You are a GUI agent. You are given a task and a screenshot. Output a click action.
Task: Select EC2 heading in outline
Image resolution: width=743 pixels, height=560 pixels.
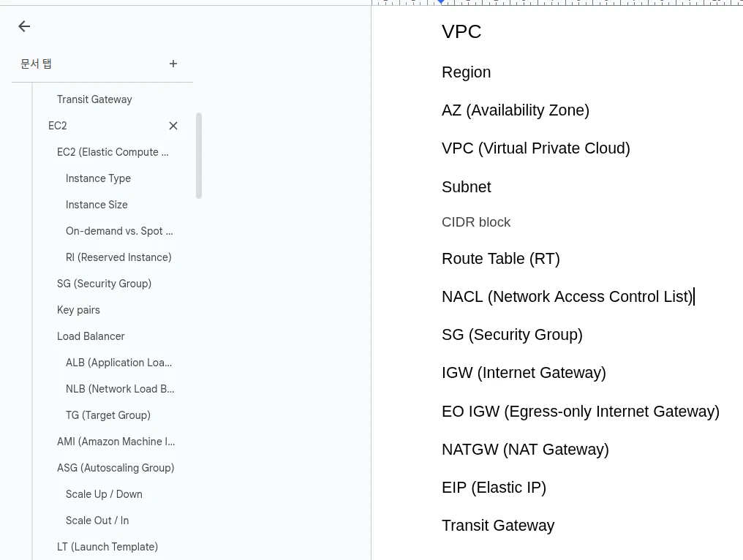click(x=58, y=126)
